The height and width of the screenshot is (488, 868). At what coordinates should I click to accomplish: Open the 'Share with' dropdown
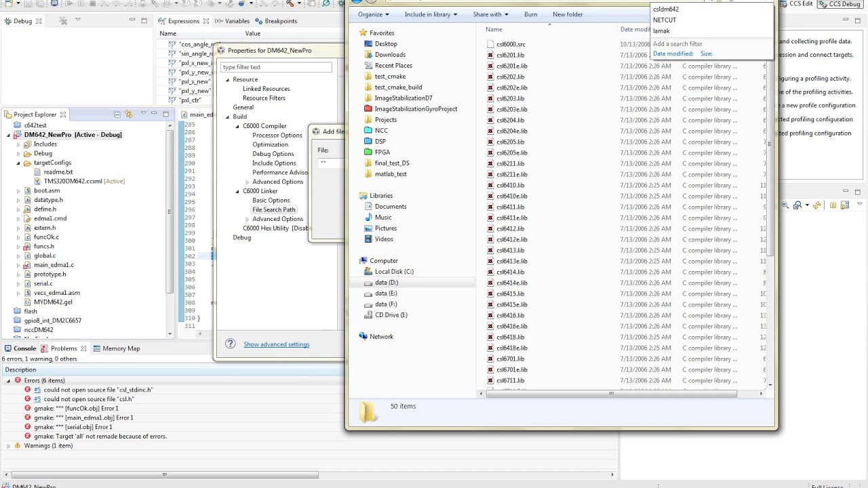pyautogui.click(x=490, y=14)
